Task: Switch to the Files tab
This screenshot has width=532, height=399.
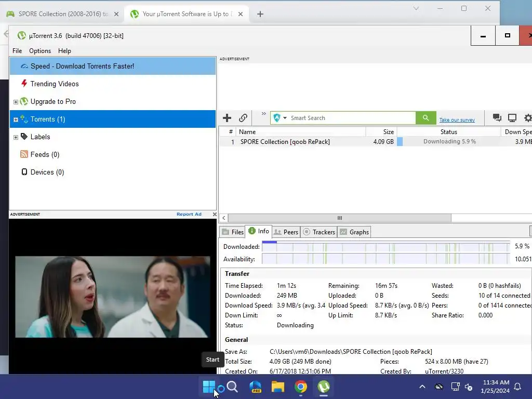Action: pos(232,232)
